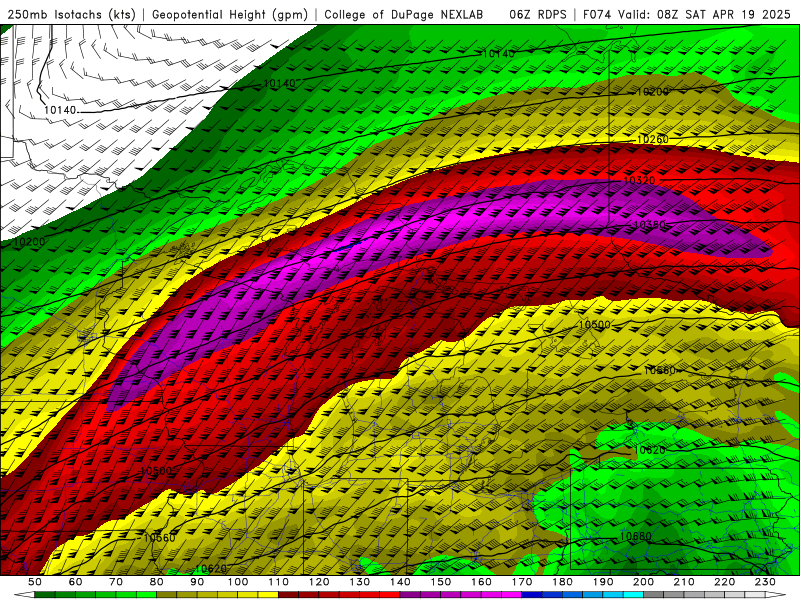Click the 210 value on the color scale
The width and height of the screenshot is (800, 600).
click(x=684, y=582)
